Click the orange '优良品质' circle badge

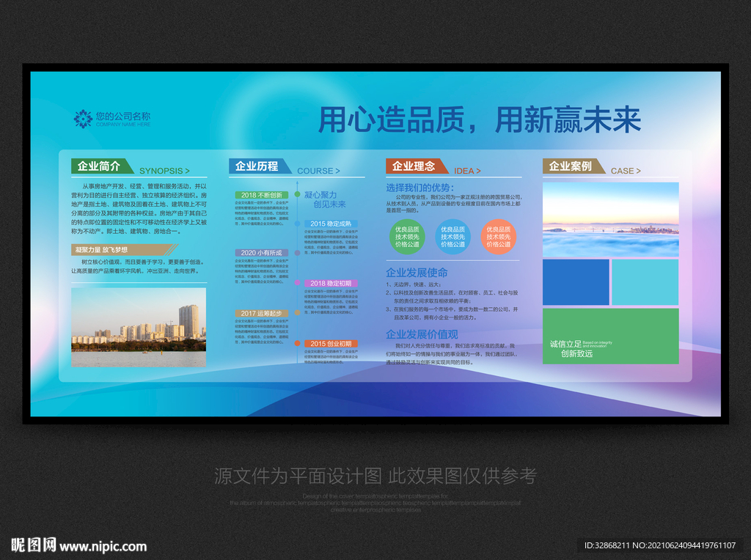click(498, 237)
